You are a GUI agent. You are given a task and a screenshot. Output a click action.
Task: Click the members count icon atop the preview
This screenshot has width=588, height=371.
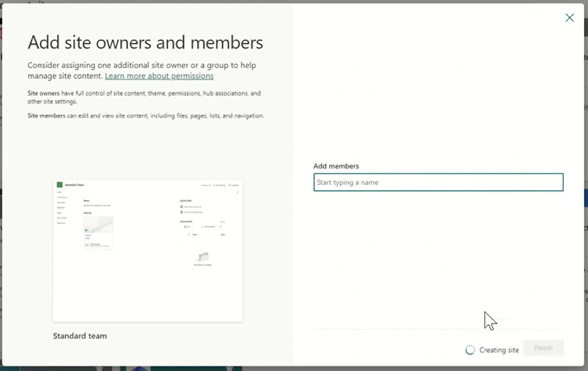(x=230, y=185)
